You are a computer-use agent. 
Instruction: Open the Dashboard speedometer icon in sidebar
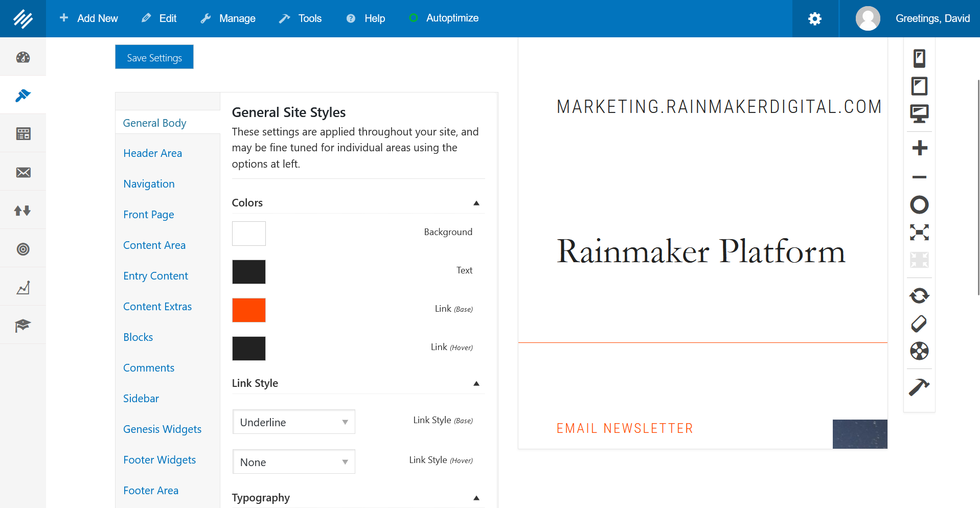click(23, 57)
